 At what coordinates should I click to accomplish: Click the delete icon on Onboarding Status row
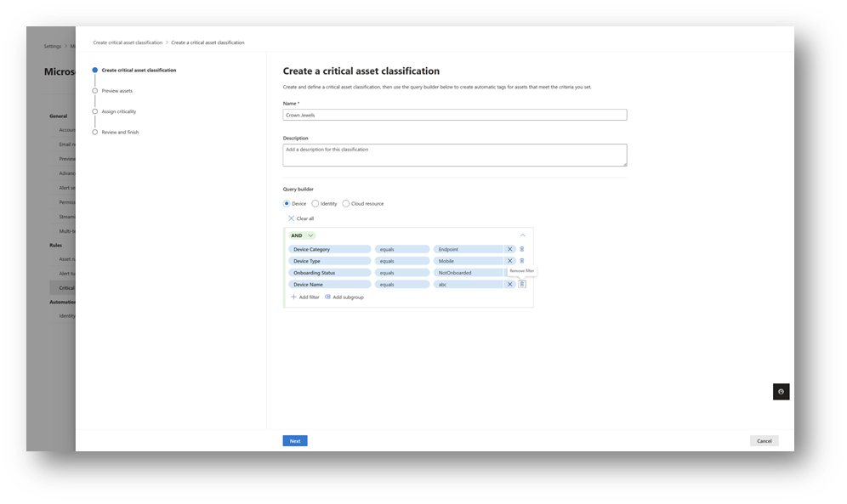pyautogui.click(x=521, y=272)
